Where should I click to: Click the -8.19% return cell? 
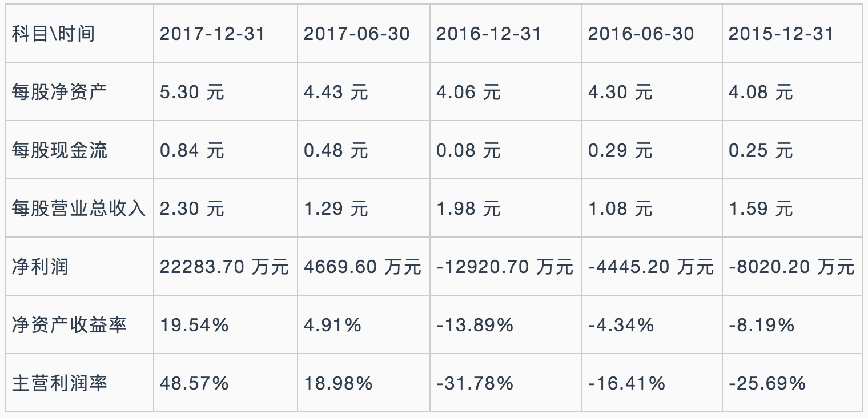pyautogui.click(x=761, y=325)
